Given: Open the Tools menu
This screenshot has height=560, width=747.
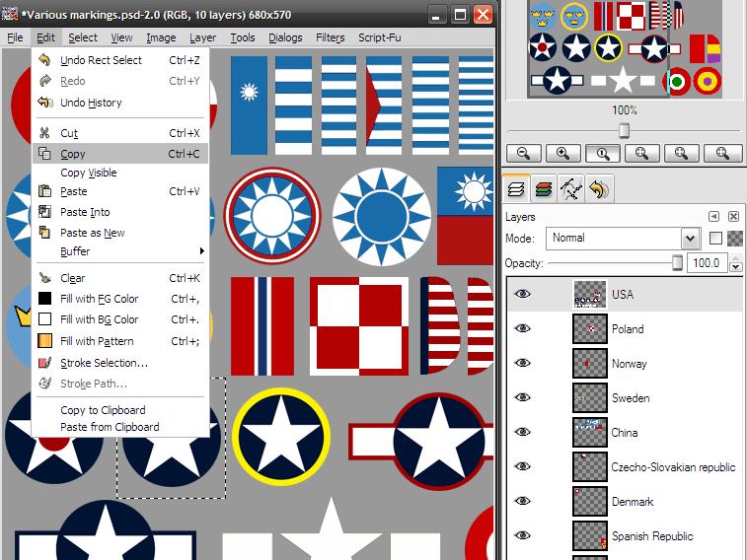Looking at the screenshot, I should pos(243,37).
